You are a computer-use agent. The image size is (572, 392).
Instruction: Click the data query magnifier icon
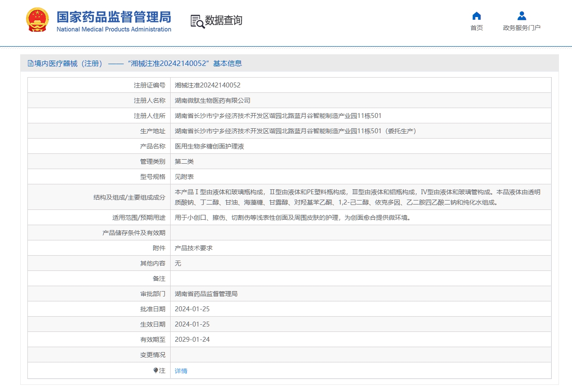click(x=197, y=21)
